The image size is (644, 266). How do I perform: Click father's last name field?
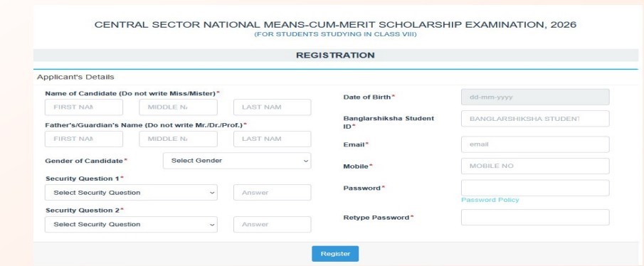pos(273,139)
